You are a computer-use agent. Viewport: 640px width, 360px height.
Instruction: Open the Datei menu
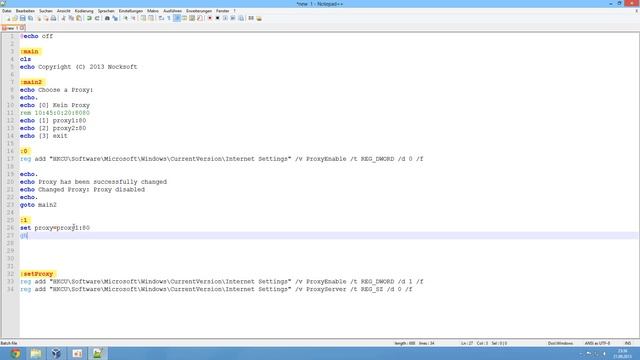(x=7, y=11)
